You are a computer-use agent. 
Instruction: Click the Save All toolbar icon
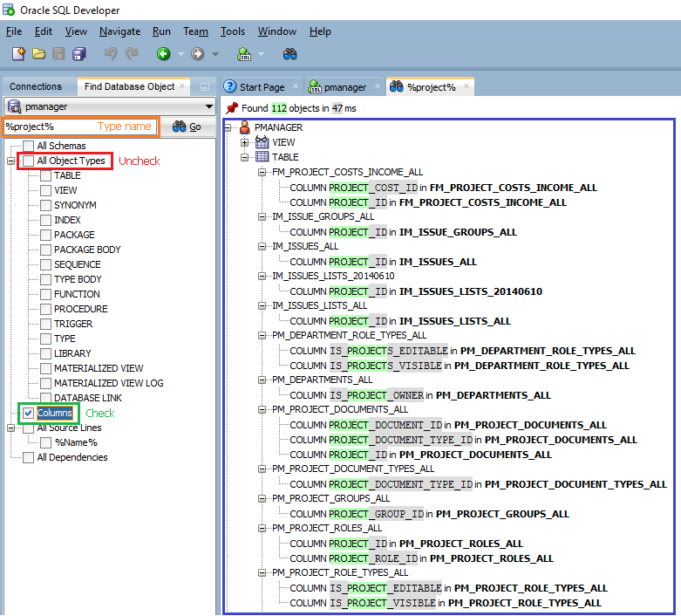[78, 54]
